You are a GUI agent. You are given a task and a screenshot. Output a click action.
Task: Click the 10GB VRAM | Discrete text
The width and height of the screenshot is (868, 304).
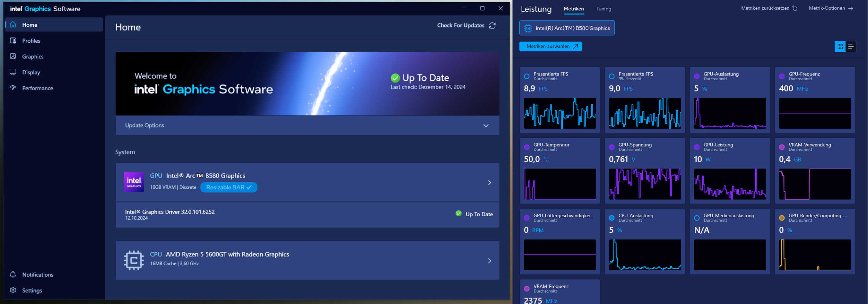173,187
